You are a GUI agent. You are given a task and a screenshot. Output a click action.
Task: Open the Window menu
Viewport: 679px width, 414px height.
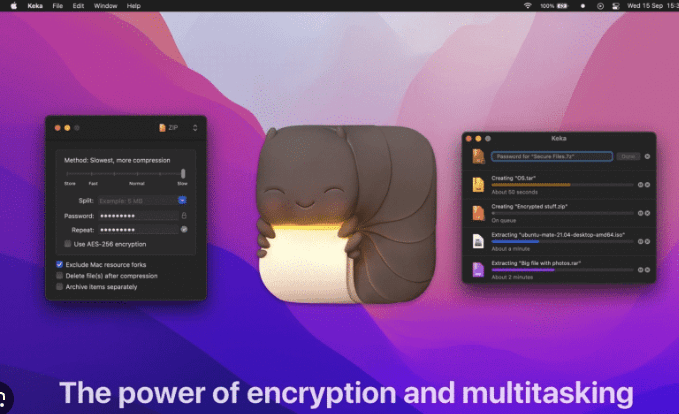(106, 6)
